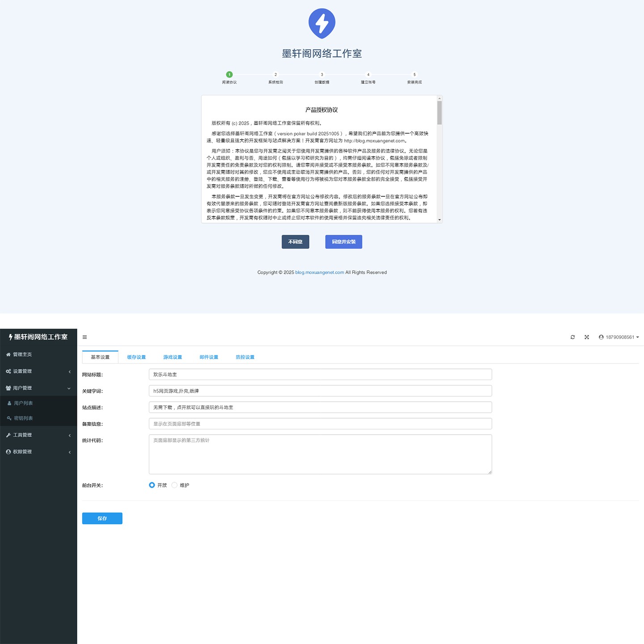Click the 同意并安装 button
The width and height of the screenshot is (644, 644).
click(x=343, y=242)
